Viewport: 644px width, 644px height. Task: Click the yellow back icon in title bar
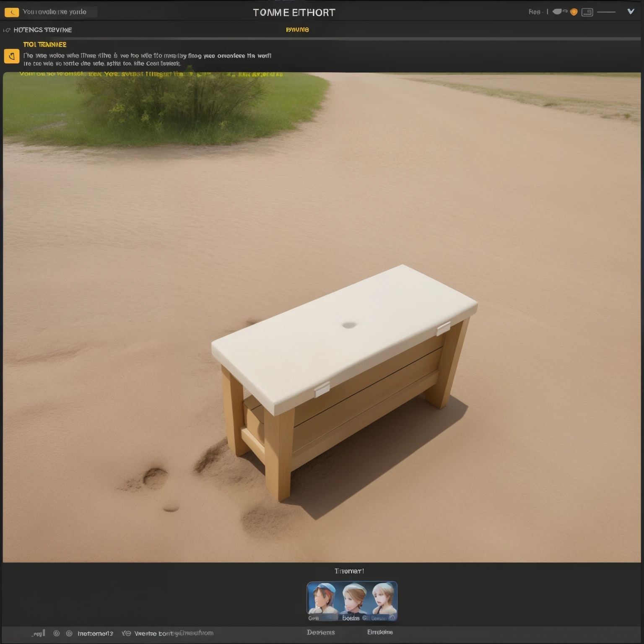click(12, 12)
